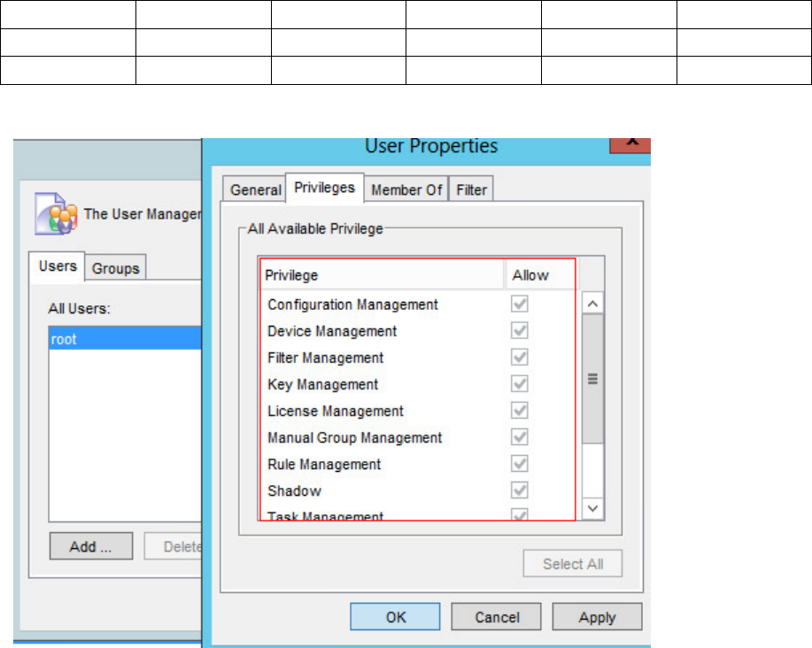Screen dimensions: 812x648
Task: Open the Filter tab
Action: 471,189
